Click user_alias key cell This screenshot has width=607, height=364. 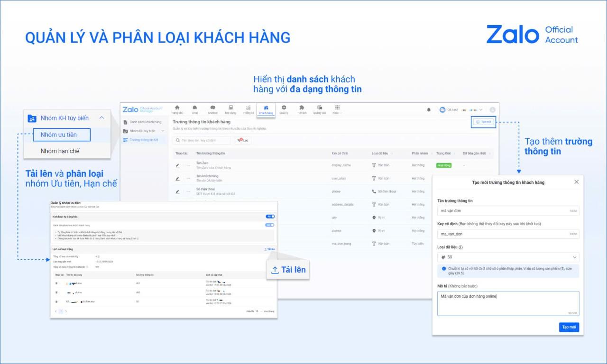click(x=340, y=179)
